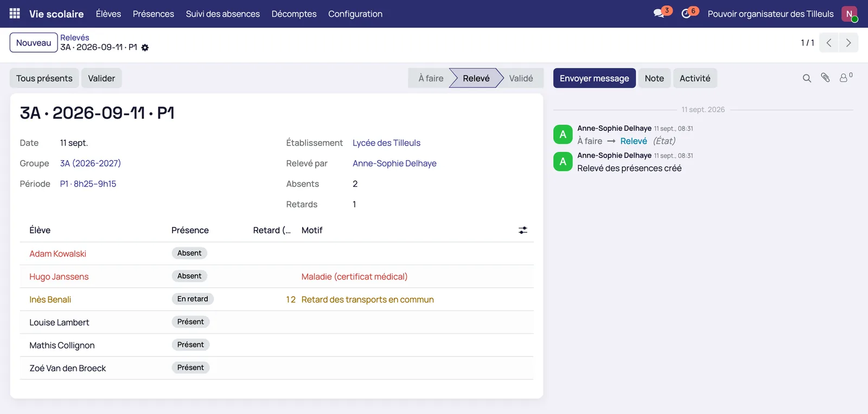Screen dimensions: 868x414
Task: Open the Relevé par Anne-Sophie Delhaye link
Action: pos(394,163)
